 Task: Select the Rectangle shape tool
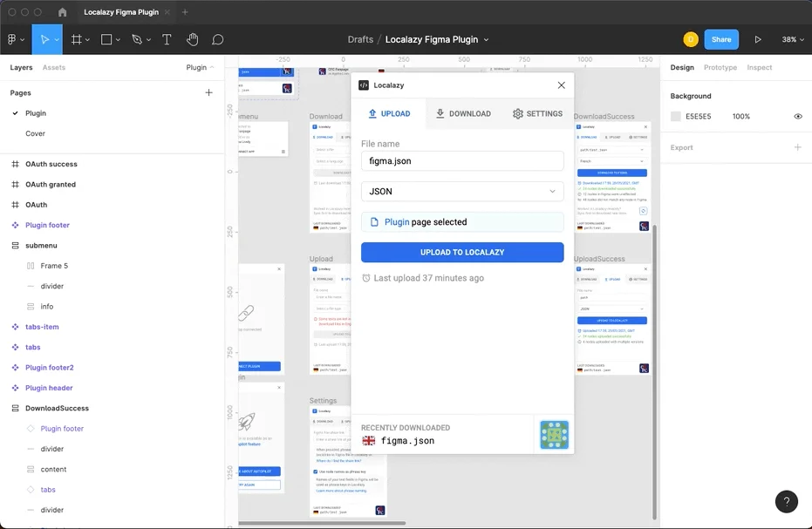106,39
